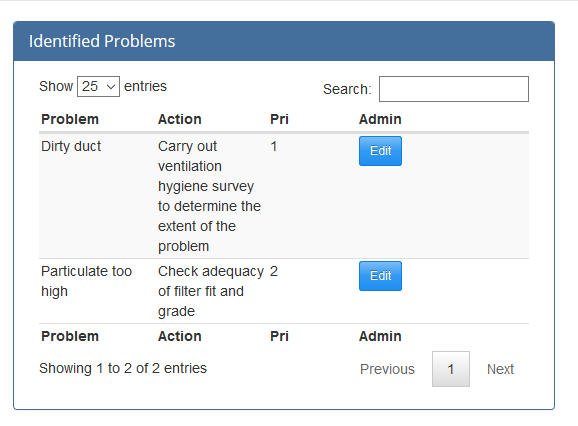
Task: Click priority value 1 in first row
Action: (274, 146)
